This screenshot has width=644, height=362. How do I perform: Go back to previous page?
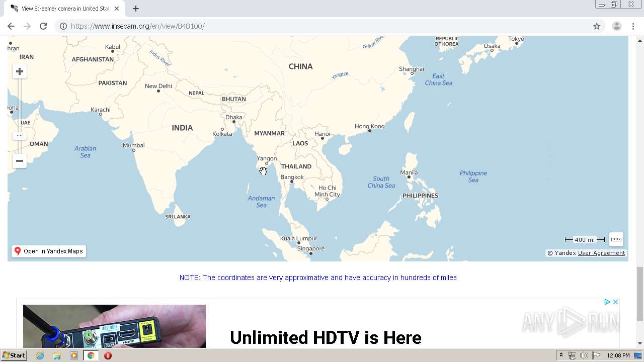click(11, 26)
